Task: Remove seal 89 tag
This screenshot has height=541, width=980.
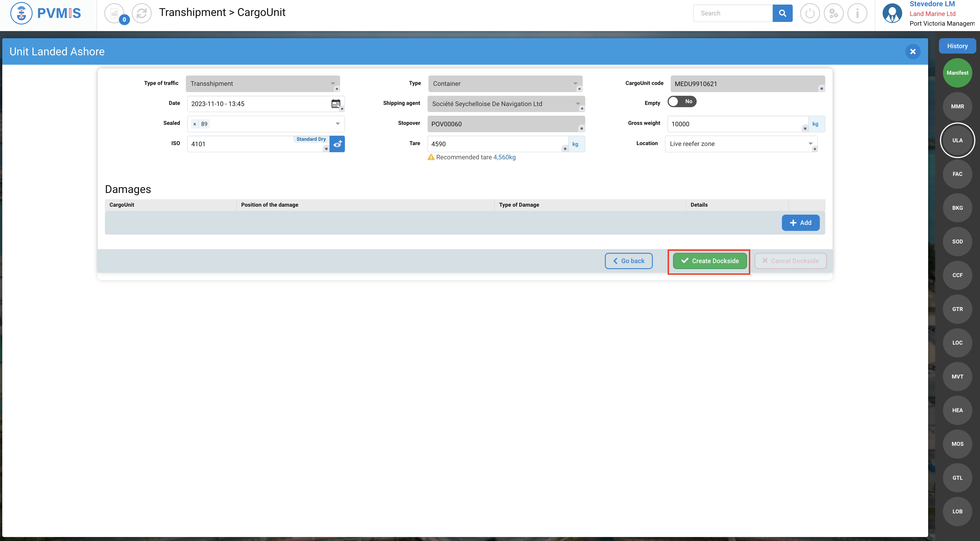Action: tap(194, 124)
